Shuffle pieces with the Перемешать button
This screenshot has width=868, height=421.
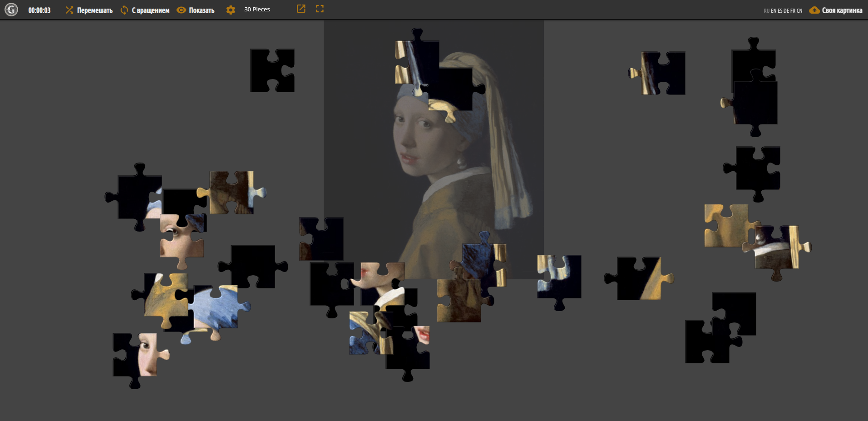coord(89,10)
